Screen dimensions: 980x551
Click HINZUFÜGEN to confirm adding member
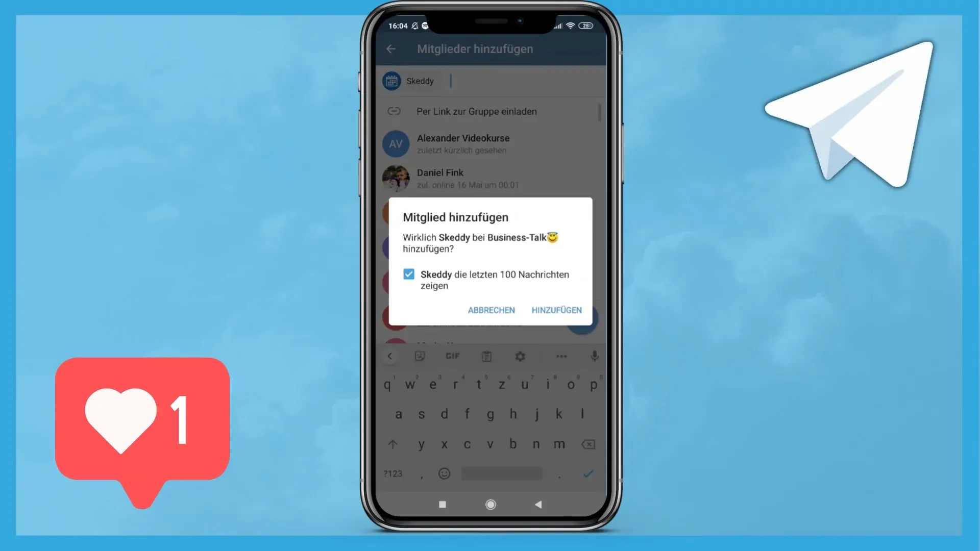pyautogui.click(x=557, y=310)
